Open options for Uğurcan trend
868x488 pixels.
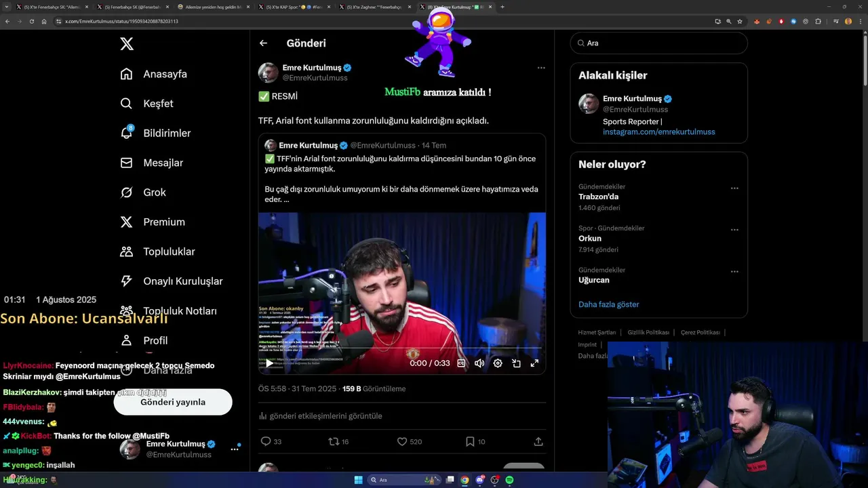click(734, 272)
